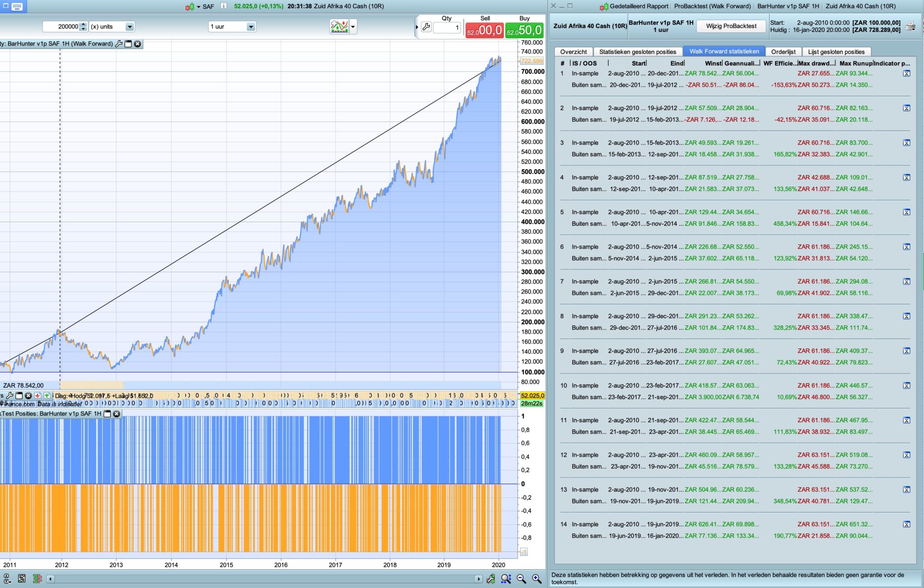Click Excel export icon for walk forward row 1
The image size is (924, 588).
[906, 73]
